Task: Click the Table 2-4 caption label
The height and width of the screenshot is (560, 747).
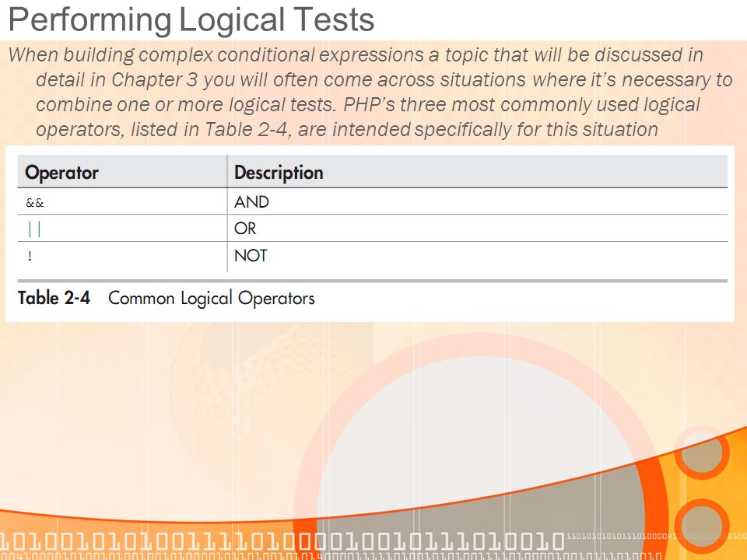Action: [x=54, y=298]
